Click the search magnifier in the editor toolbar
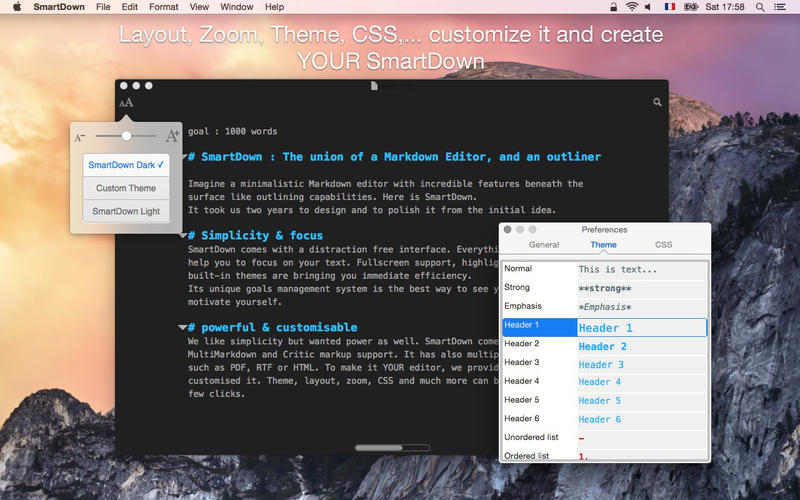The width and height of the screenshot is (800, 500). [x=657, y=102]
